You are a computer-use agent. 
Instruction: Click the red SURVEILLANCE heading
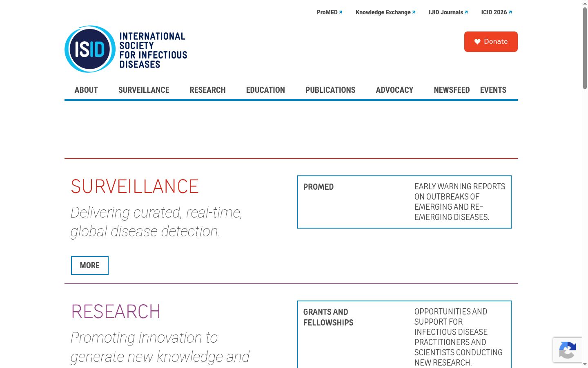tap(135, 186)
